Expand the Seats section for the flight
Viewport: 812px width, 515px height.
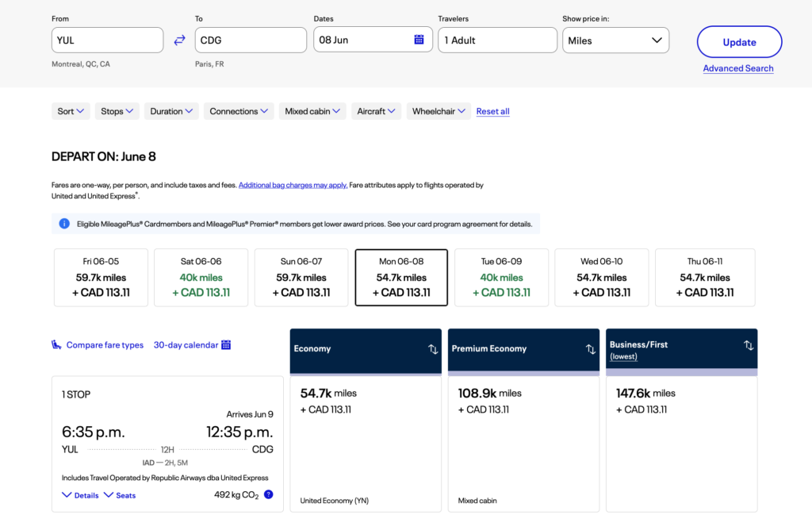tap(119, 494)
